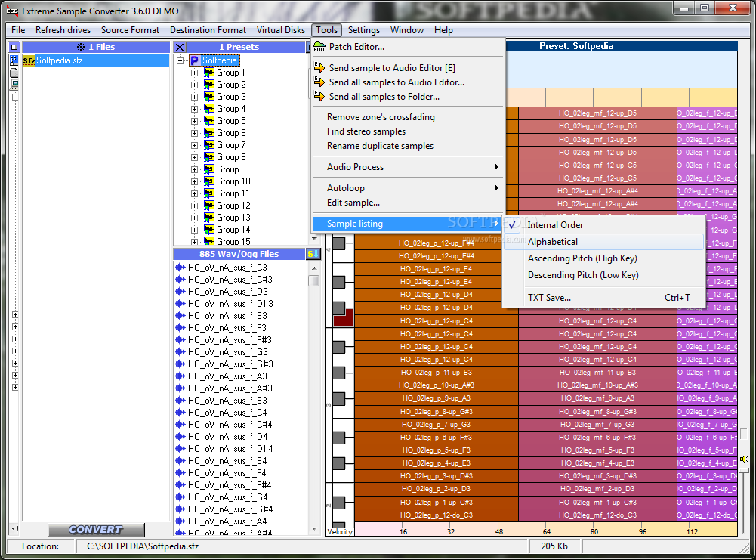The image size is (756, 560).
Task: Collapse the Softpedia preset tree
Action: click(x=181, y=60)
